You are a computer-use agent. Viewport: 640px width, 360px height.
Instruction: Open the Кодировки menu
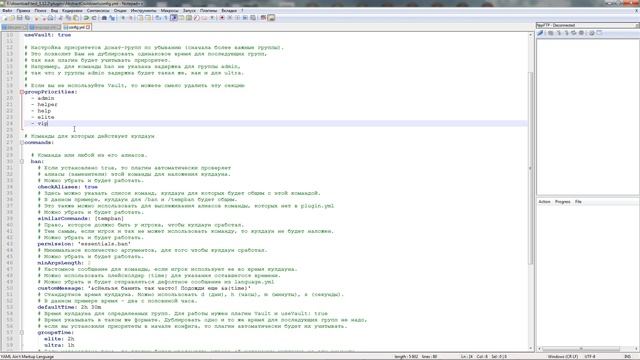coord(72,11)
